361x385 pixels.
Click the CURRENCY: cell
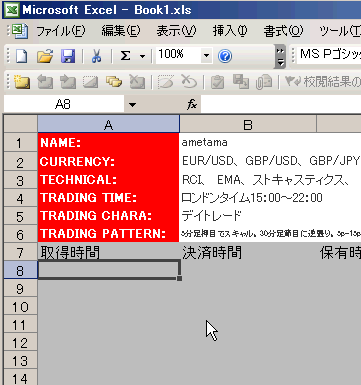[x=109, y=161]
